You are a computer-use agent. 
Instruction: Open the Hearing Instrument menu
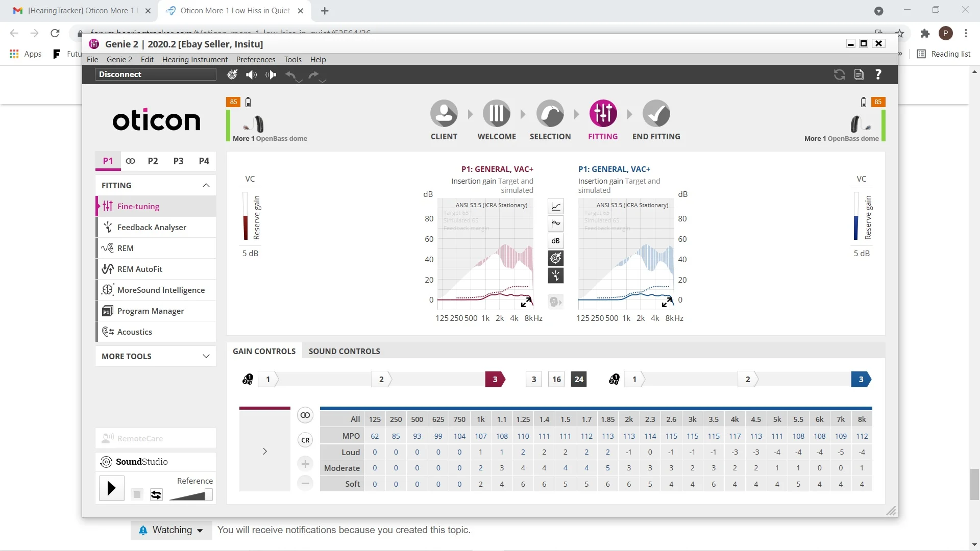point(195,60)
